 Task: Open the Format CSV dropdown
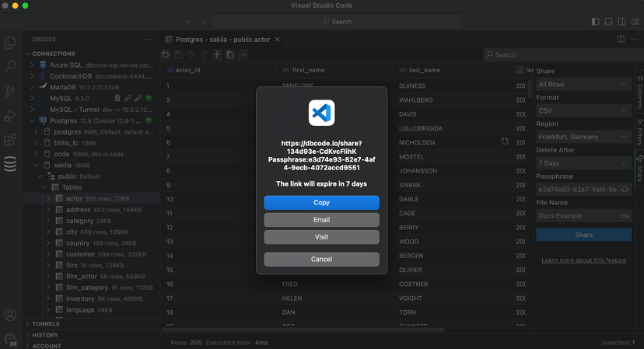pyautogui.click(x=583, y=110)
